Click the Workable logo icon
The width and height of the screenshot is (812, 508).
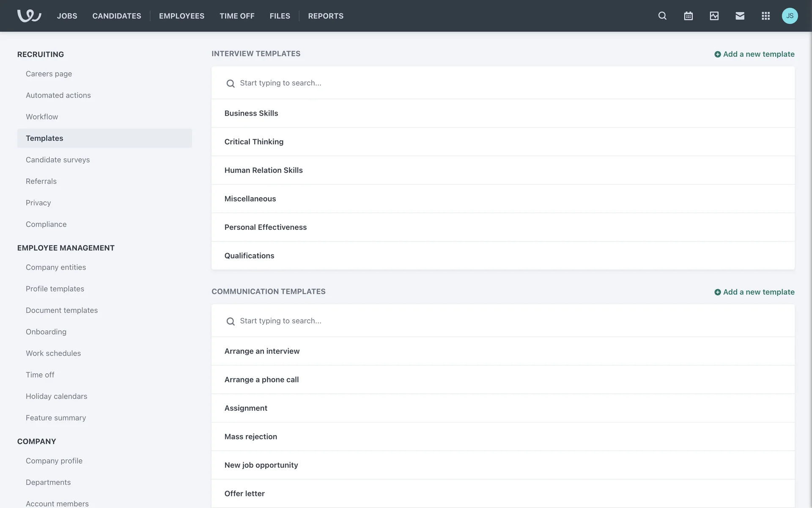click(x=29, y=16)
